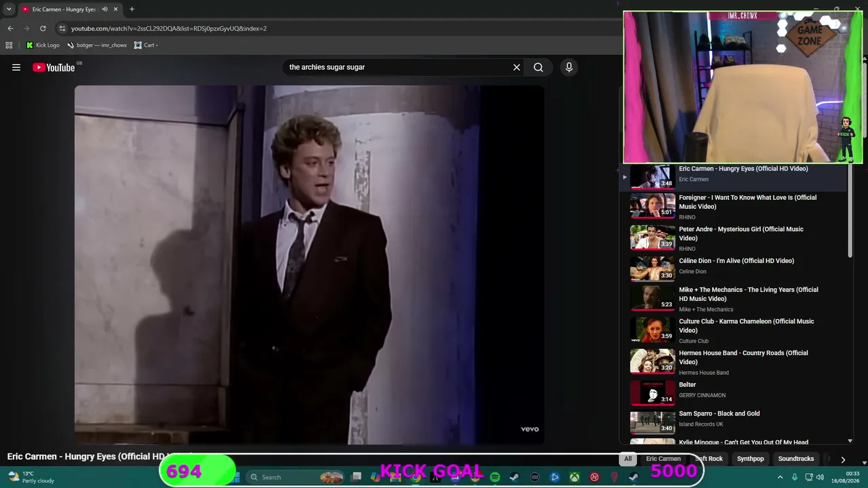Clear the YouTube search box text
The image size is (868, 488).
click(517, 67)
